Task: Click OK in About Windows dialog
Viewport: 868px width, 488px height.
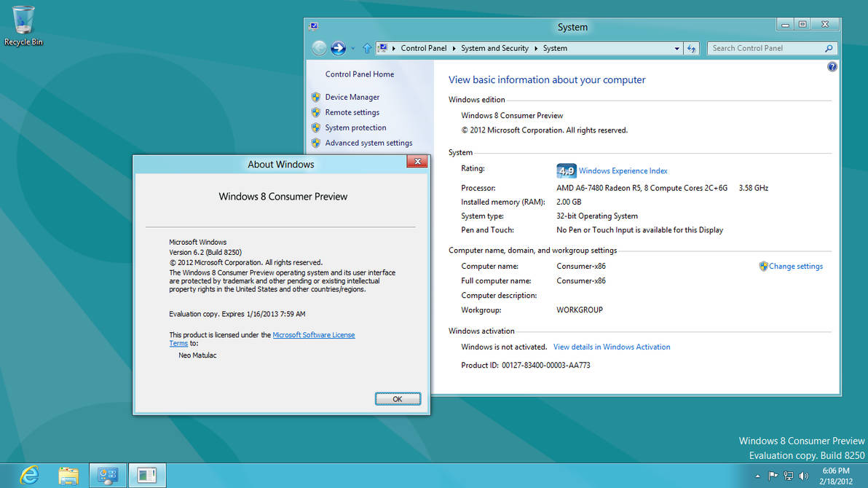Action: click(398, 399)
